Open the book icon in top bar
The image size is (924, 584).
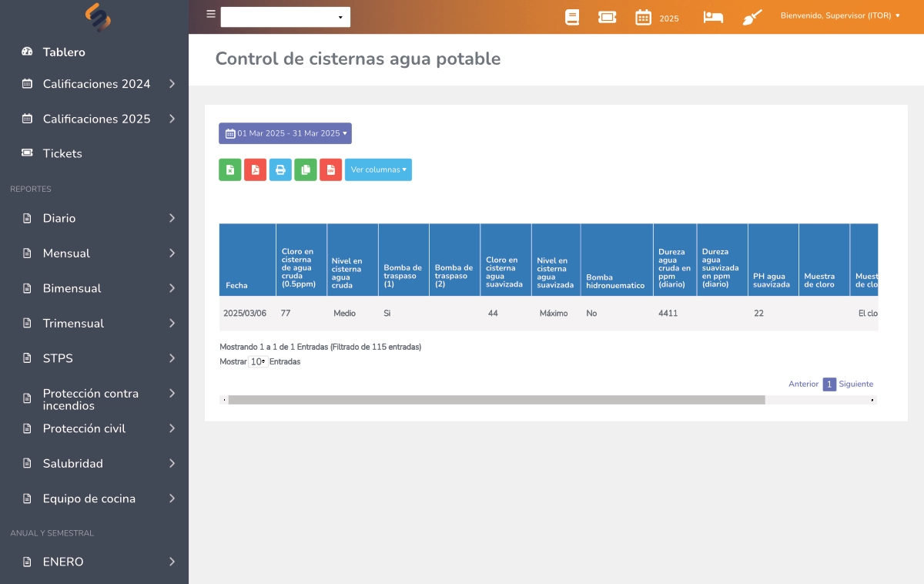(x=571, y=17)
